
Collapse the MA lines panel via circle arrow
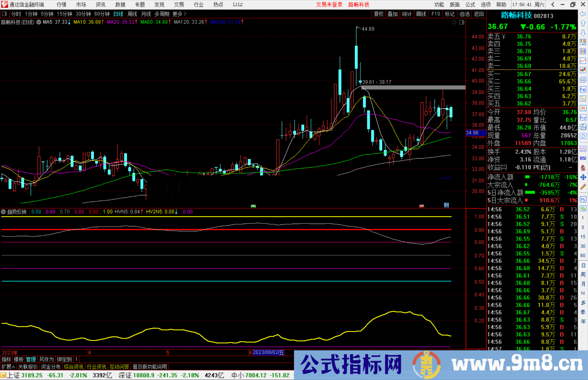(38, 22)
